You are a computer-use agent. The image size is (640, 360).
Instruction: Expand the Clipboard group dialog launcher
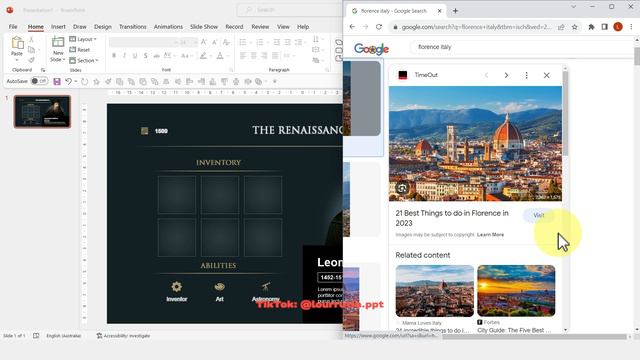tap(42, 70)
